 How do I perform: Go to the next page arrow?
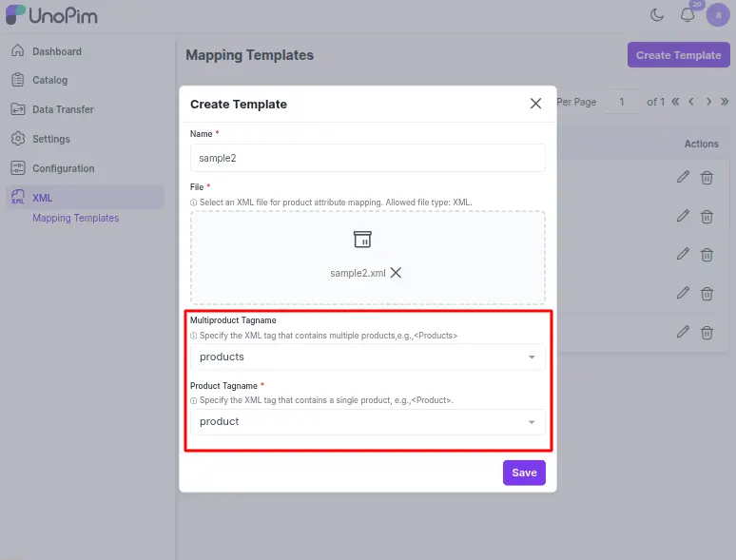tap(708, 102)
